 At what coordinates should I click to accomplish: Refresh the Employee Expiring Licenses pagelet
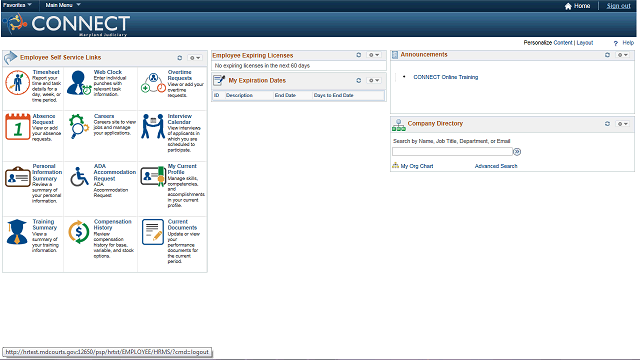pos(359,55)
